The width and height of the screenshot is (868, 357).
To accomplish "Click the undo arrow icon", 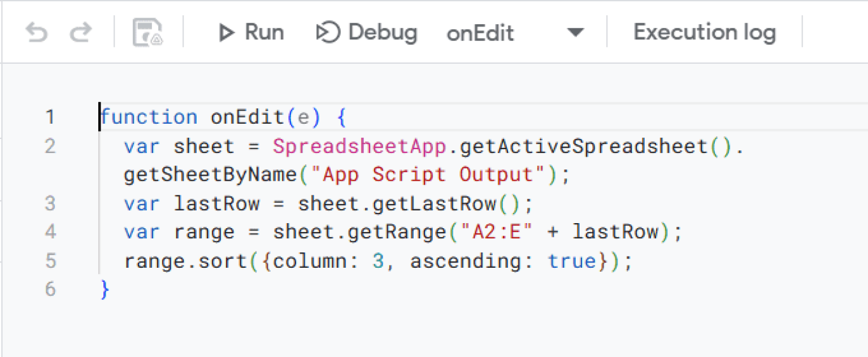I will coord(37,33).
